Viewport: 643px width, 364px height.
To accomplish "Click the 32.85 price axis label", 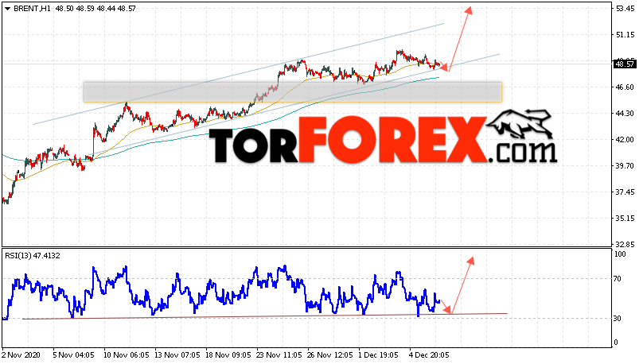I will pos(625,245).
